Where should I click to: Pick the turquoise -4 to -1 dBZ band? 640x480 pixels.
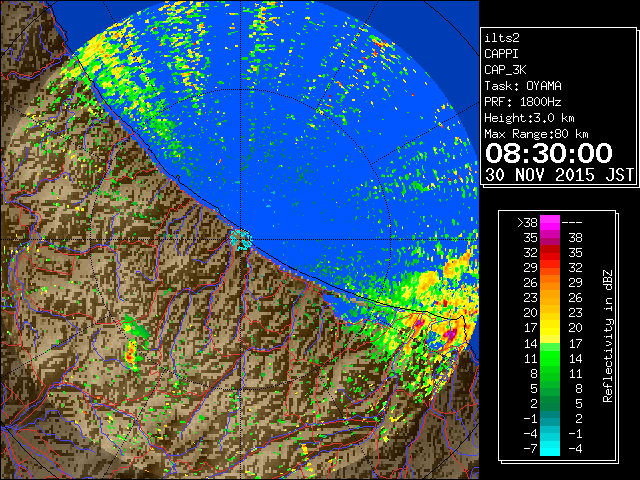[550, 433]
